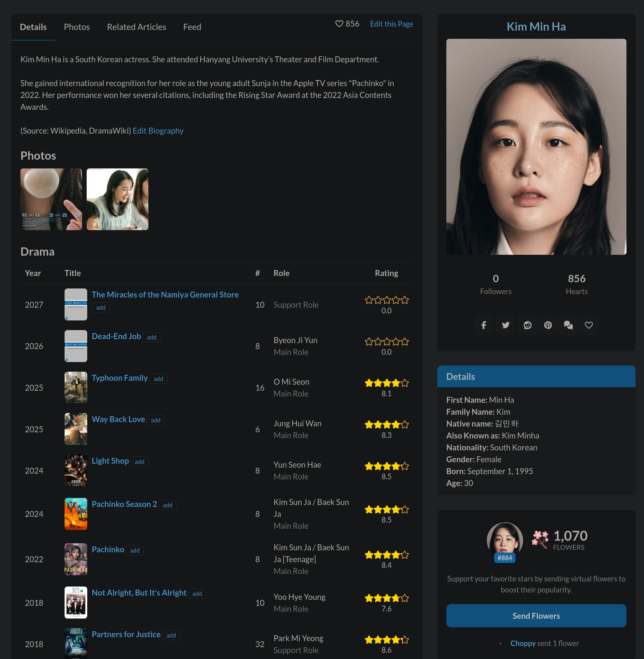Viewport: 644px width, 659px height.
Task: Click the heart icon in share row
Action: pos(589,325)
